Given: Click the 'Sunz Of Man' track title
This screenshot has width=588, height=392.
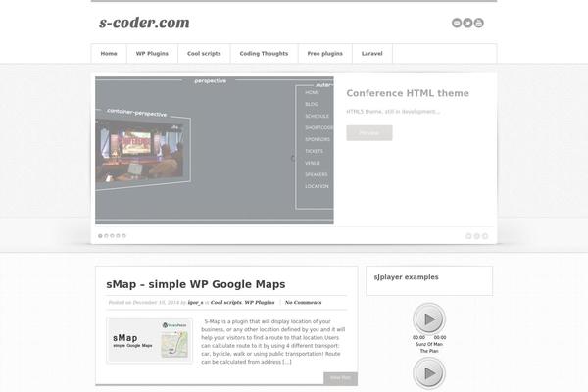Looking at the screenshot, I should 429,344.
